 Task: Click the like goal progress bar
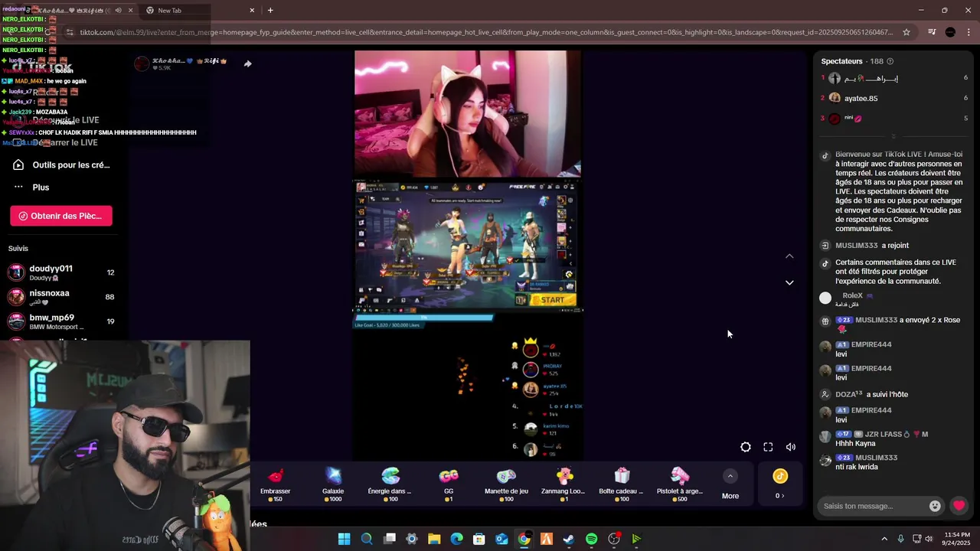(423, 317)
